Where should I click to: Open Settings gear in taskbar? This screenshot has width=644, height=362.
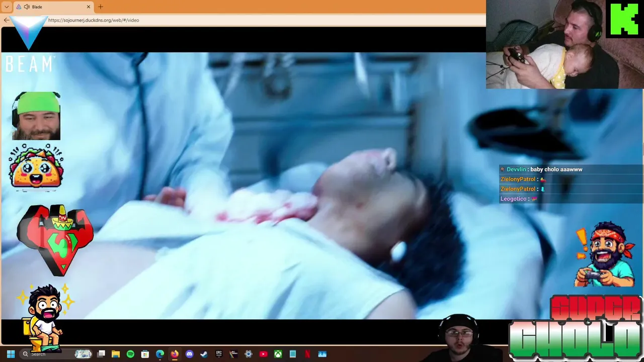point(248,354)
